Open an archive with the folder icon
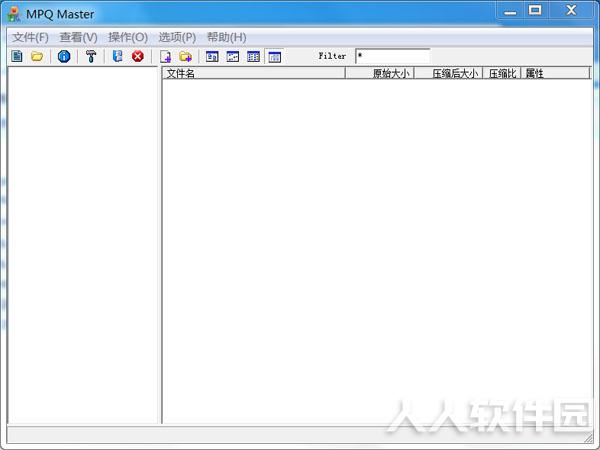The width and height of the screenshot is (600, 450). click(37, 56)
